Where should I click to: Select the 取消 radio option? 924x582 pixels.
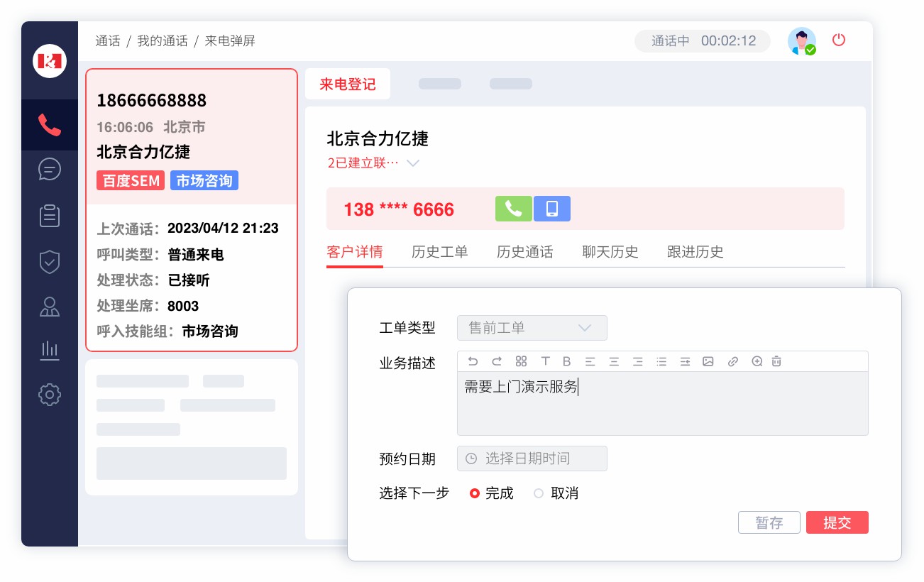pos(539,493)
